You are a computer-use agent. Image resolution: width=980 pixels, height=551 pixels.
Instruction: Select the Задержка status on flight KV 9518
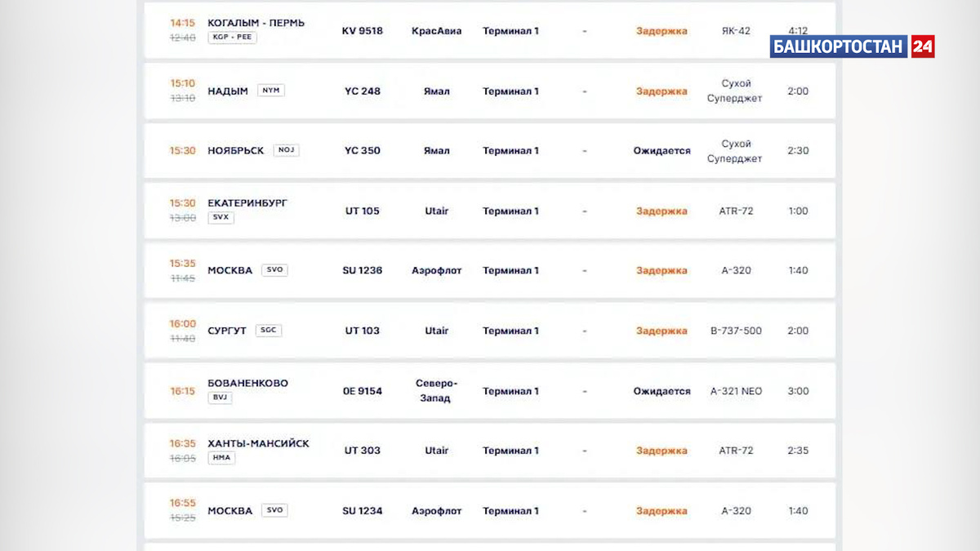click(660, 30)
